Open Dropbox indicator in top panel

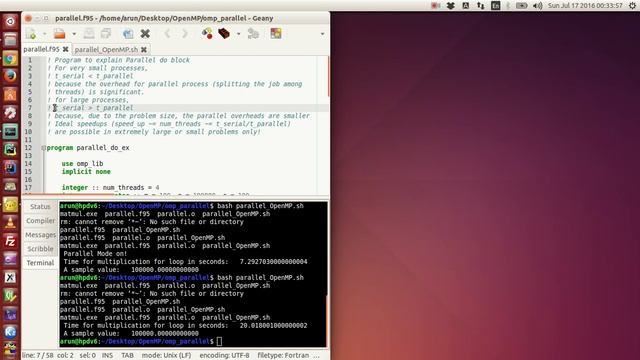click(451, 5)
